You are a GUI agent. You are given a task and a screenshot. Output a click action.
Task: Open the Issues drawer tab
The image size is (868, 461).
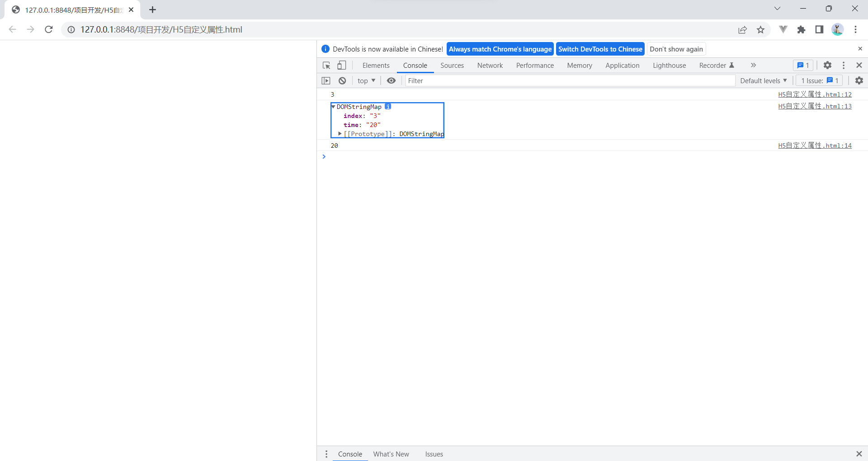coord(434,454)
